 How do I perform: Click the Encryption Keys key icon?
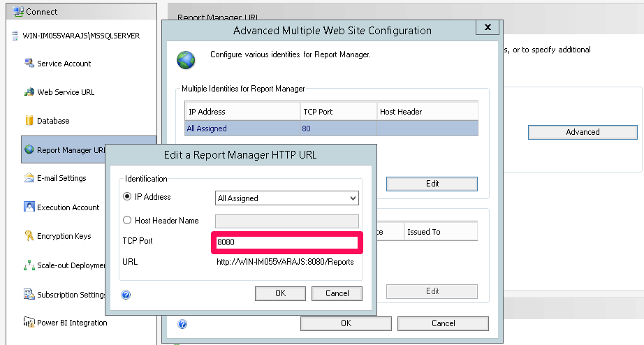29,235
